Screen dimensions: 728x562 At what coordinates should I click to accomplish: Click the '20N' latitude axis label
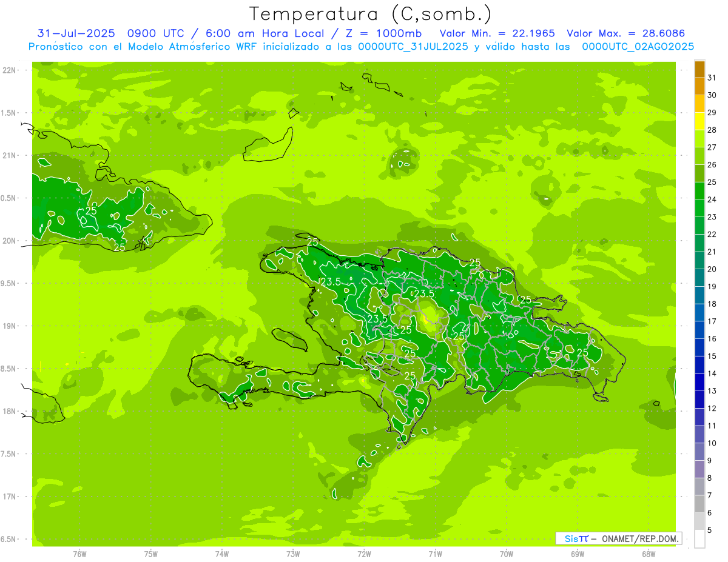[x=8, y=241]
